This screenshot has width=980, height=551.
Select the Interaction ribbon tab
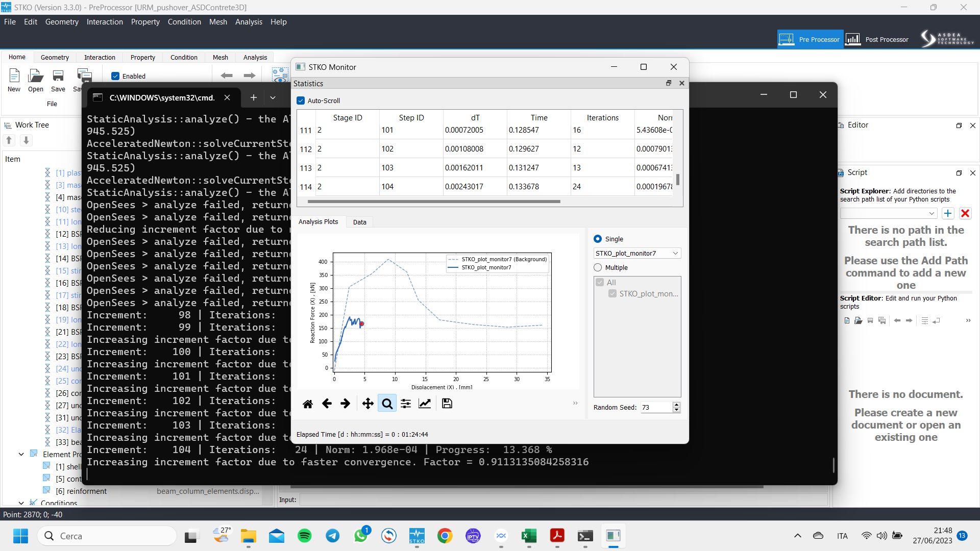click(100, 57)
